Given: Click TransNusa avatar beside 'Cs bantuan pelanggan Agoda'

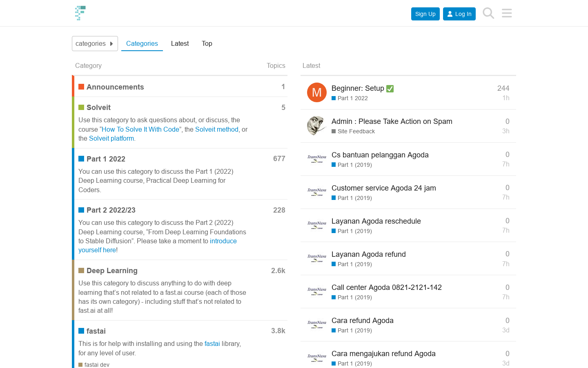Looking at the screenshot, I should 317,159.
